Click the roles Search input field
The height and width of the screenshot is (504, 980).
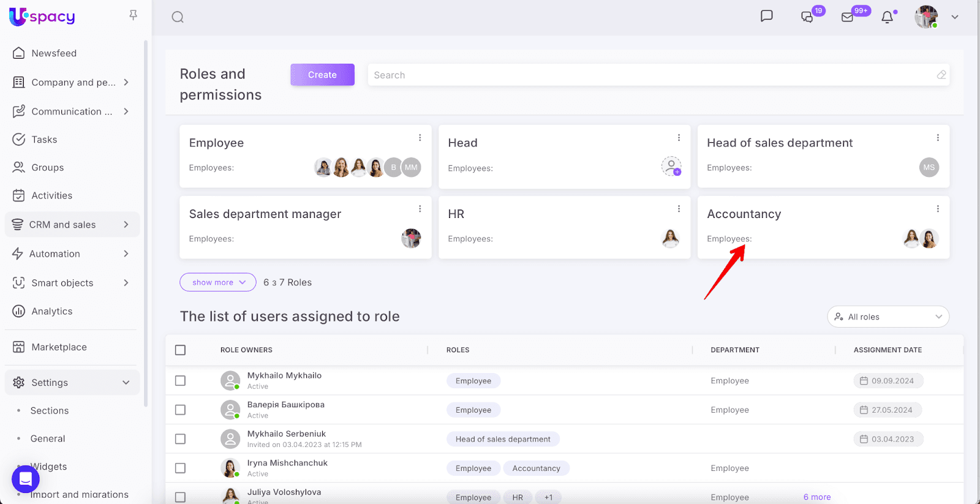coord(652,75)
